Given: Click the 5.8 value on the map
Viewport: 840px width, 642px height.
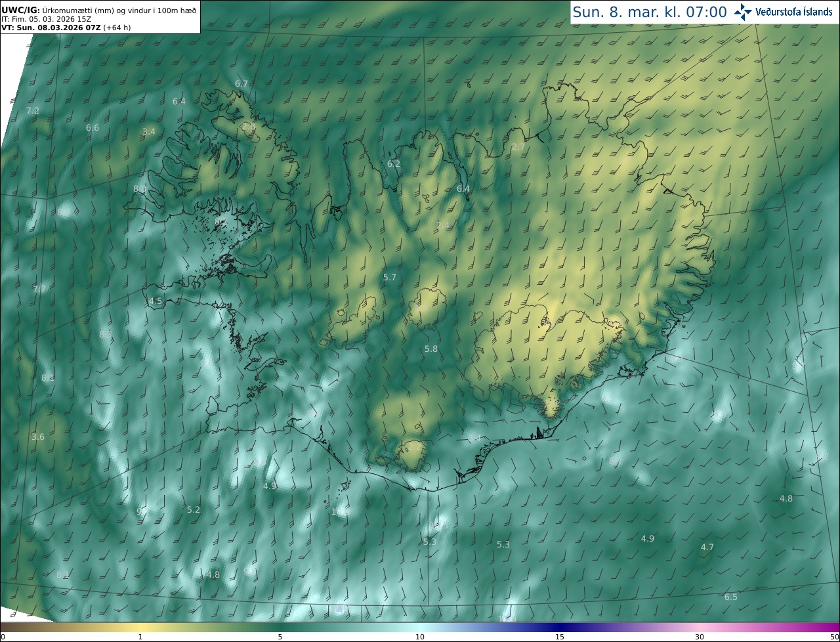Looking at the screenshot, I should pyautogui.click(x=431, y=349).
